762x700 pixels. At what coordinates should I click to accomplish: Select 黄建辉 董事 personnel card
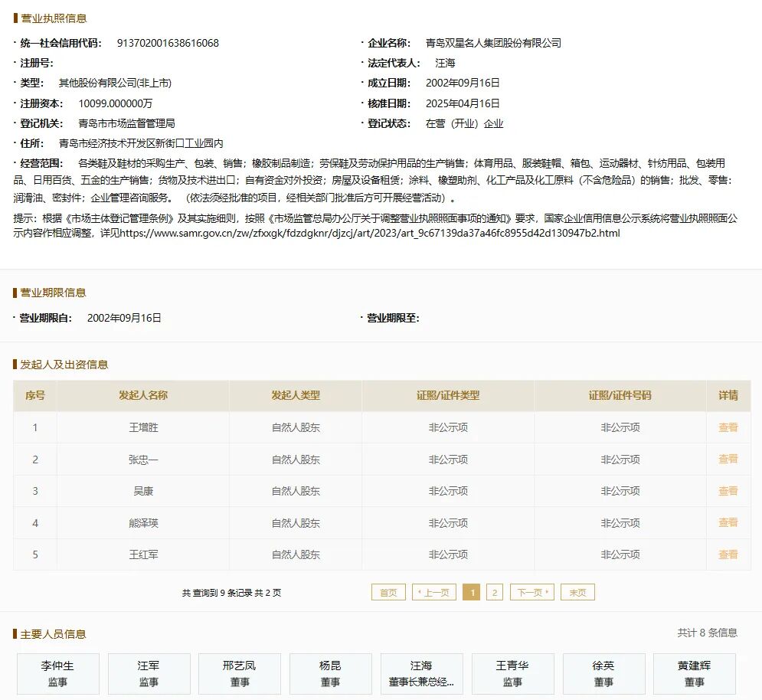[x=695, y=673]
